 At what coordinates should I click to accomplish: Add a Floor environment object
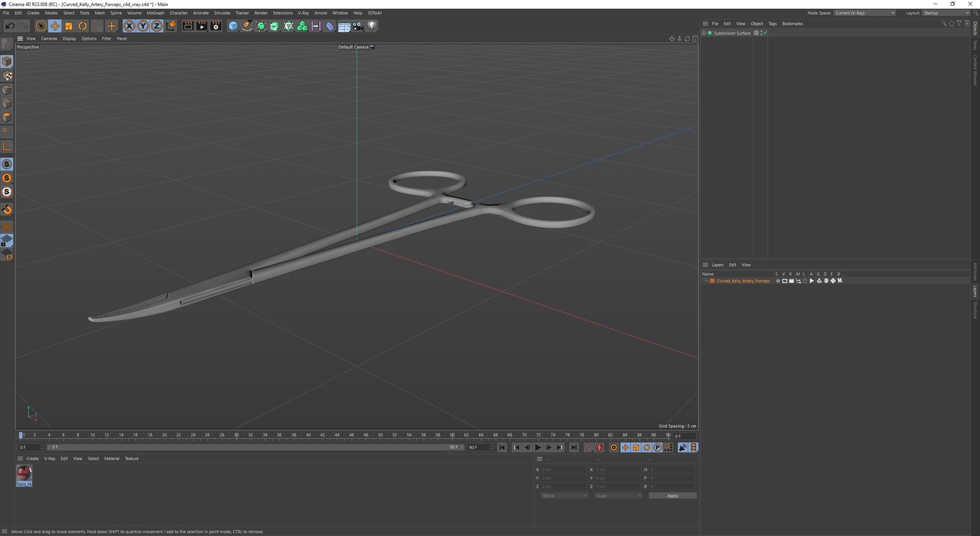click(x=344, y=26)
